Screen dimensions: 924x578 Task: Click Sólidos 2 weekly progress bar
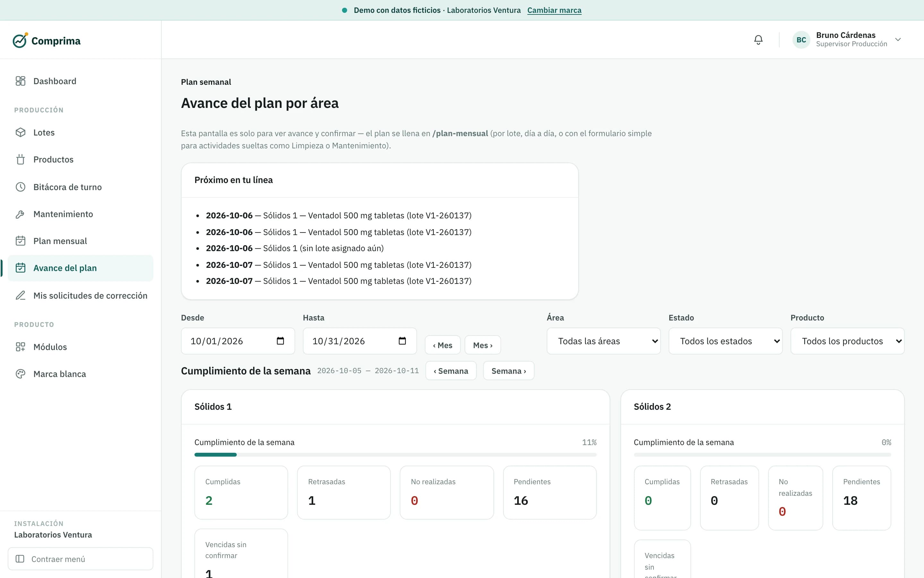tap(762, 454)
